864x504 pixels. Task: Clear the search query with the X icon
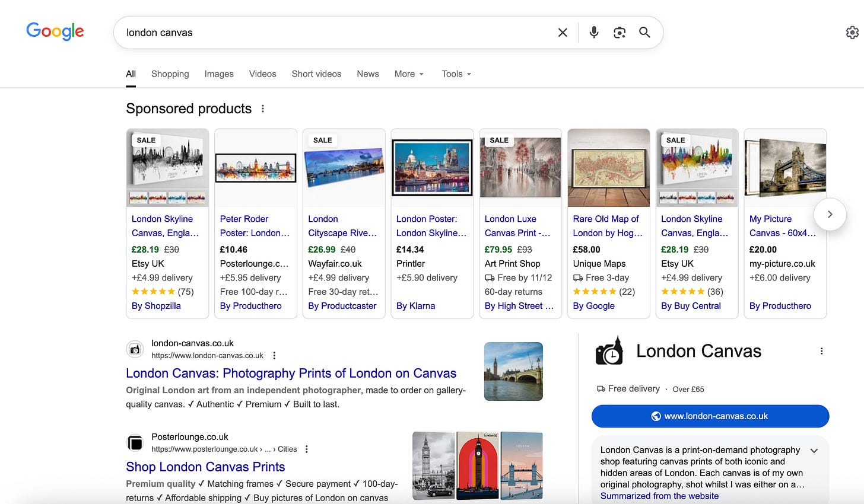pos(562,33)
